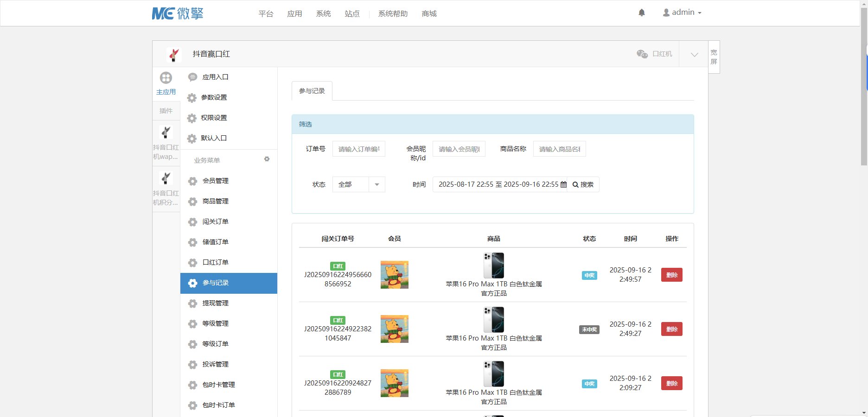Expand the admin account dropdown arrow
Screen dimensions: 868x417
click(x=700, y=13)
